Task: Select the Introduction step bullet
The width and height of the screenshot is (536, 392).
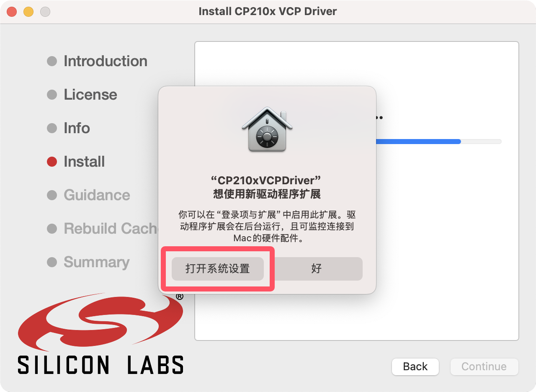Action: coord(52,61)
